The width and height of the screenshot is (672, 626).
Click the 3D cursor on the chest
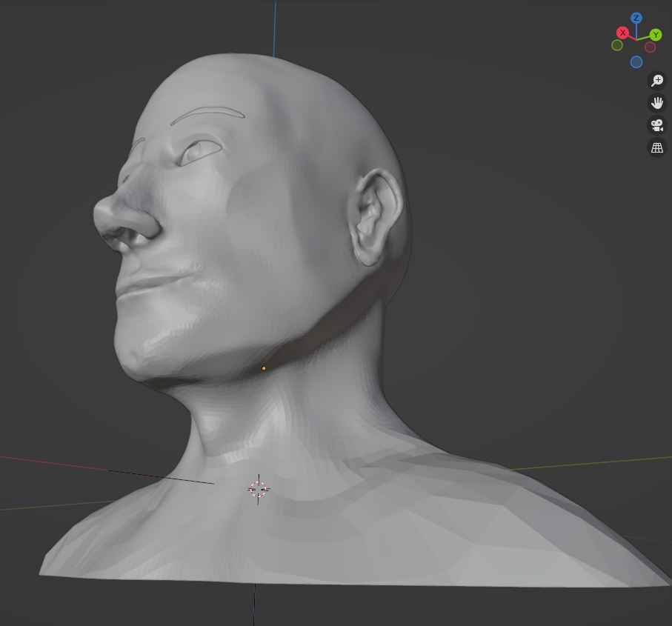258,489
